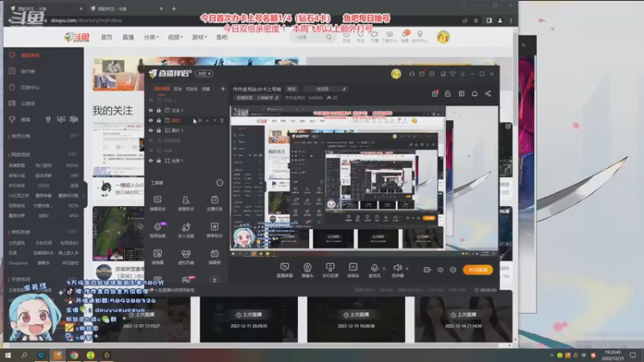Open the 上次直播 card dated 2022-12-11
644x362 pixels.
pyautogui.click(x=249, y=319)
